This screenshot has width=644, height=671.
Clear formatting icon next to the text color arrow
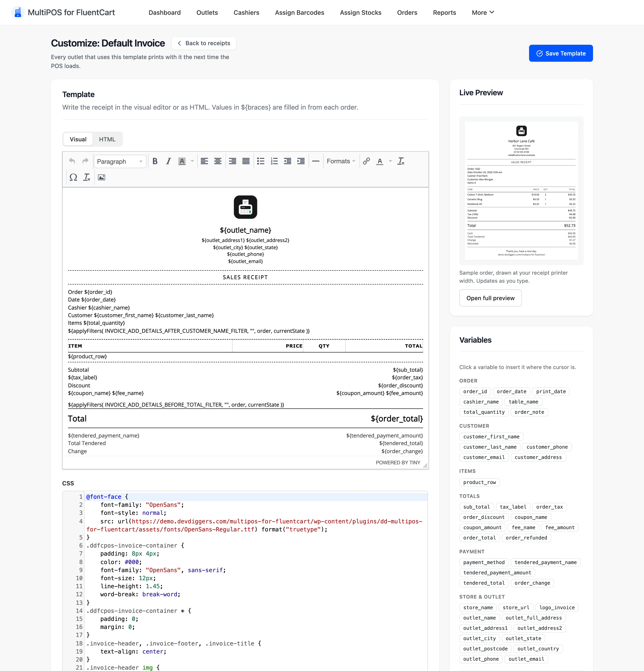pyautogui.click(x=401, y=161)
